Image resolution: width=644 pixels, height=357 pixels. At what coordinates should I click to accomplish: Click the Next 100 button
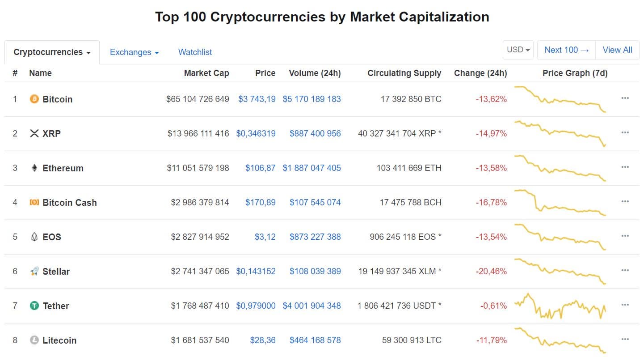point(566,50)
